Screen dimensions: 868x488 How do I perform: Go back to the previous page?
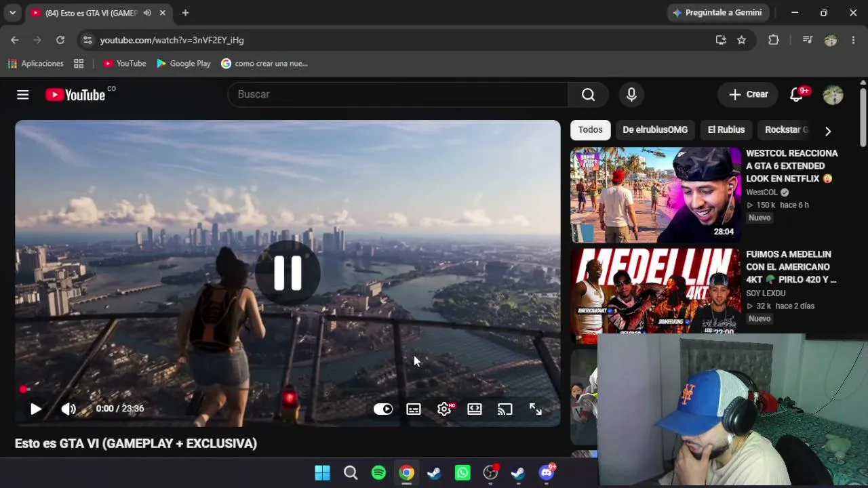pos(15,40)
